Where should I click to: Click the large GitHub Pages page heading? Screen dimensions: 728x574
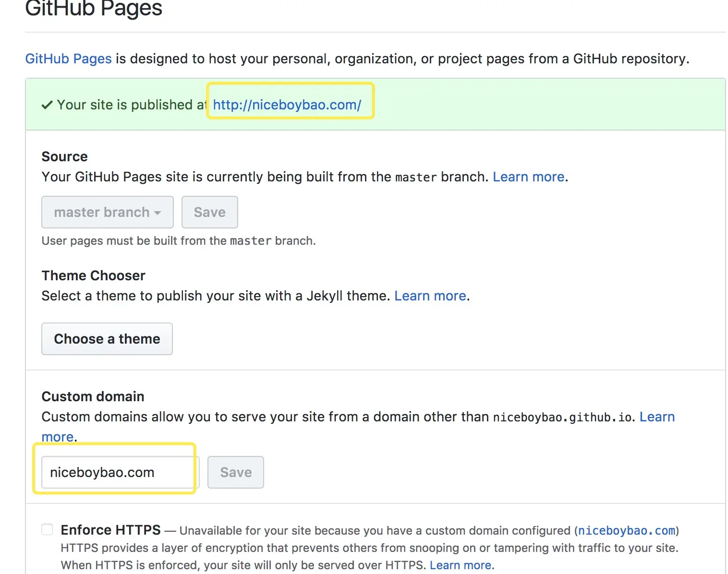click(94, 9)
